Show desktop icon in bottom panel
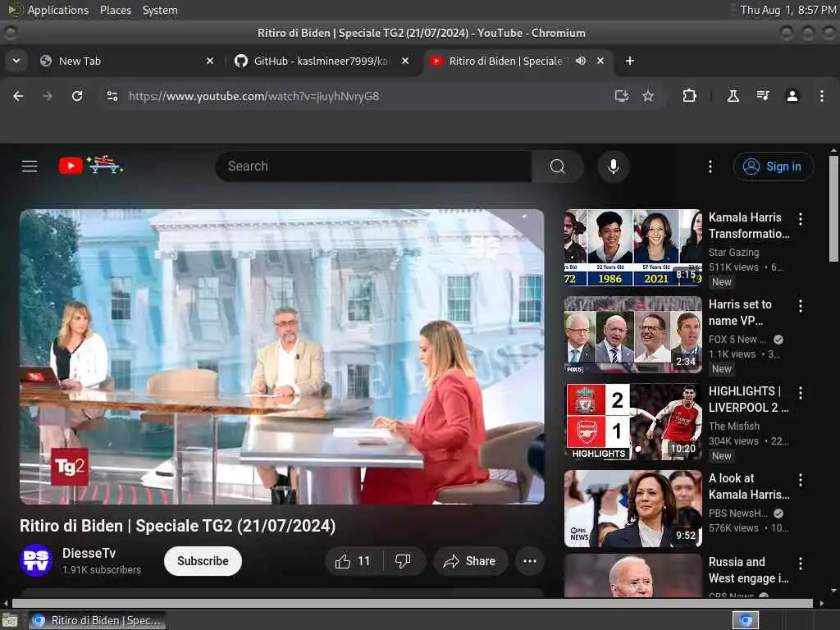Screen dimensions: 840x630 tap(9, 621)
